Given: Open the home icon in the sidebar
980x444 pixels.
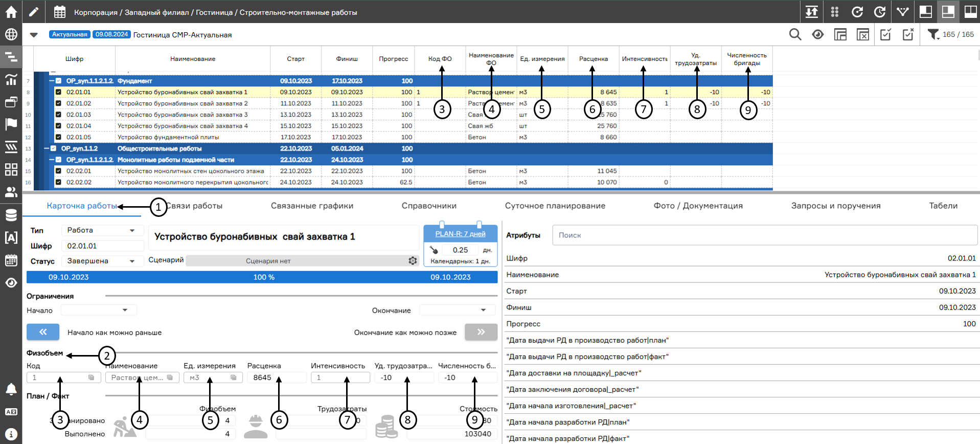Looking at the screenshot, I should pyautogui.click(x=11, y=11).
